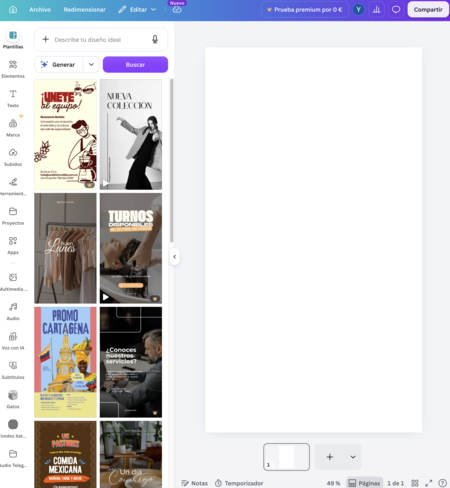Click the templates panel scrollbar
This screenshot has width=450, height=488.
click(x=172, y=161)
